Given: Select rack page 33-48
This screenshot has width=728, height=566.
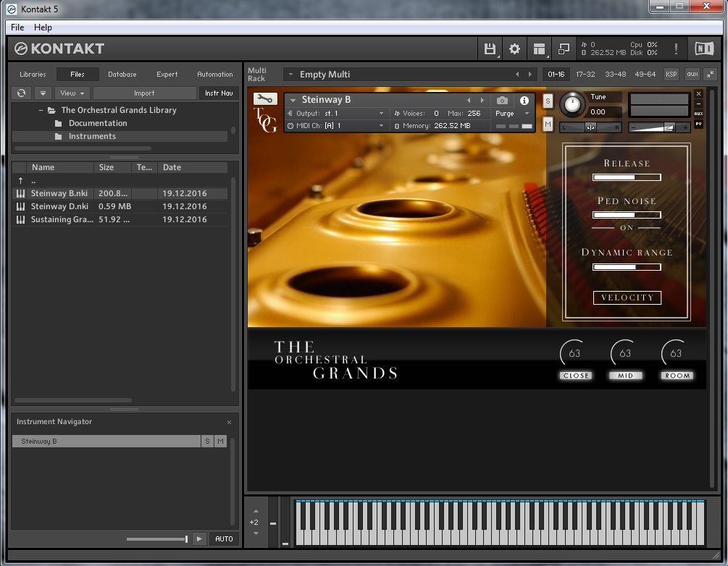Looking at the screenshot, I should [x=615, y=75].
